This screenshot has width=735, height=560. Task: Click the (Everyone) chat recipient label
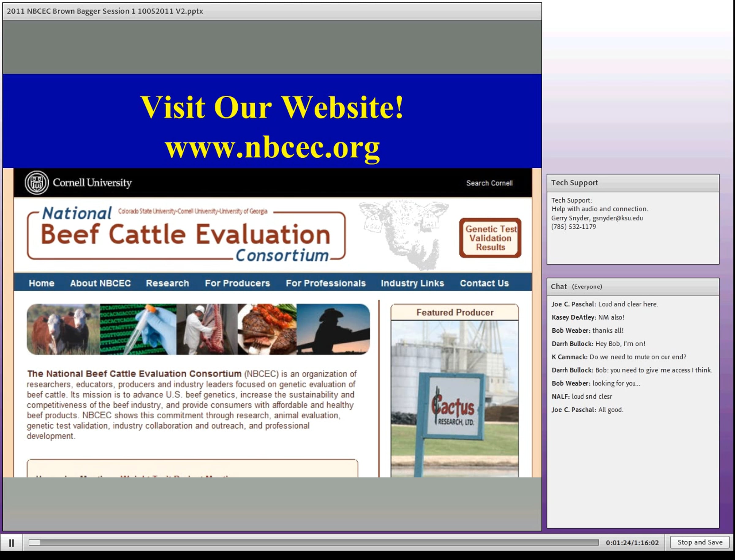587,287
